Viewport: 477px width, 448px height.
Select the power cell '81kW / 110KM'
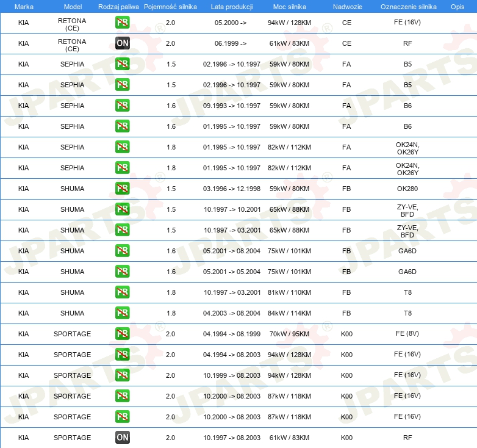coord(289,292)
